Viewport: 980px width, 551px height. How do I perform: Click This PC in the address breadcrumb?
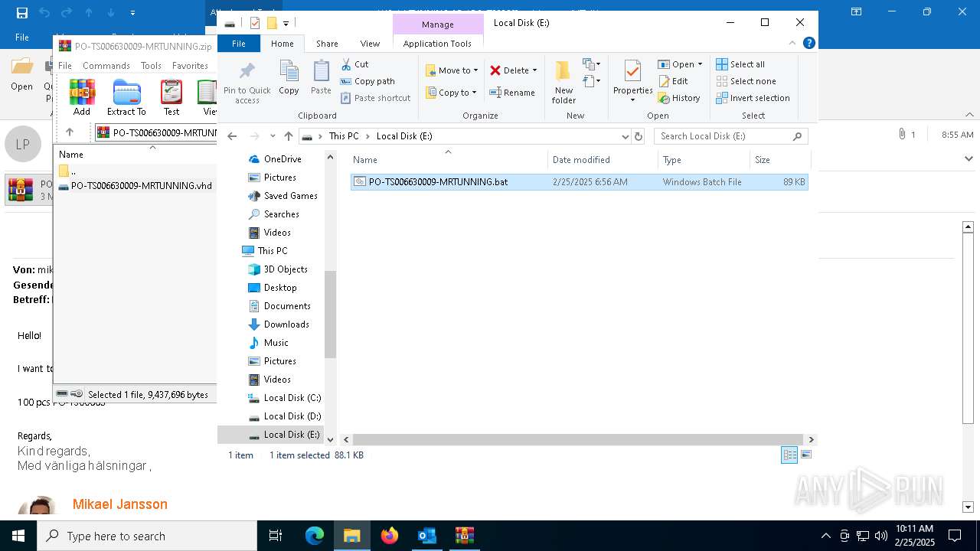click(344, 136)
